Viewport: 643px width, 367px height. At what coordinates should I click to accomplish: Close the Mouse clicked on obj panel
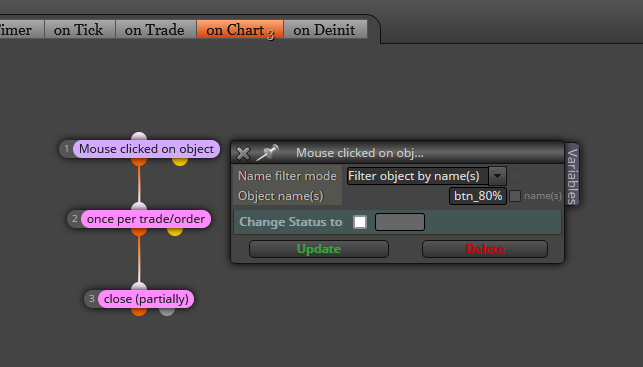tap(243, 153)
